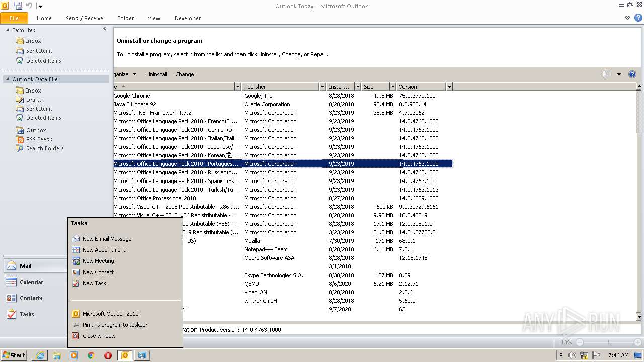Open the Drafts folder
Image resolution: width=644 pixels, height=362 pixels.
tap(34, 100)
